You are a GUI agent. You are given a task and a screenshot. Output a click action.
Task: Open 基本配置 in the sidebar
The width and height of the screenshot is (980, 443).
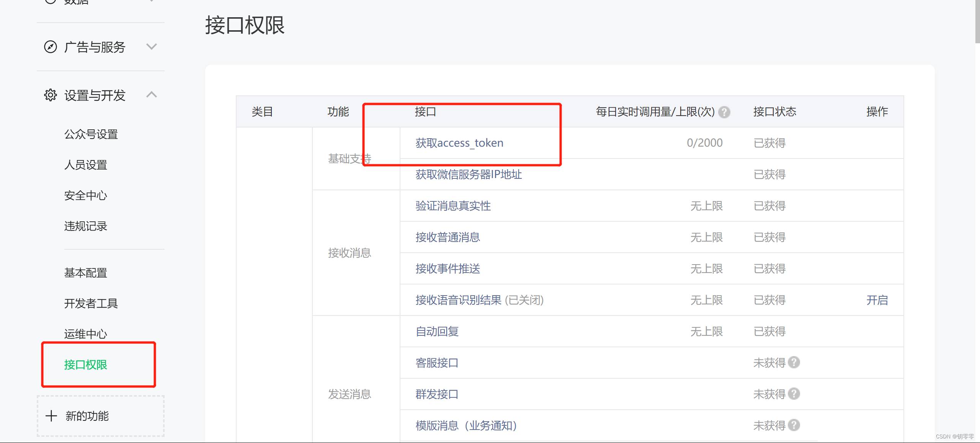(x=86, y=273)
